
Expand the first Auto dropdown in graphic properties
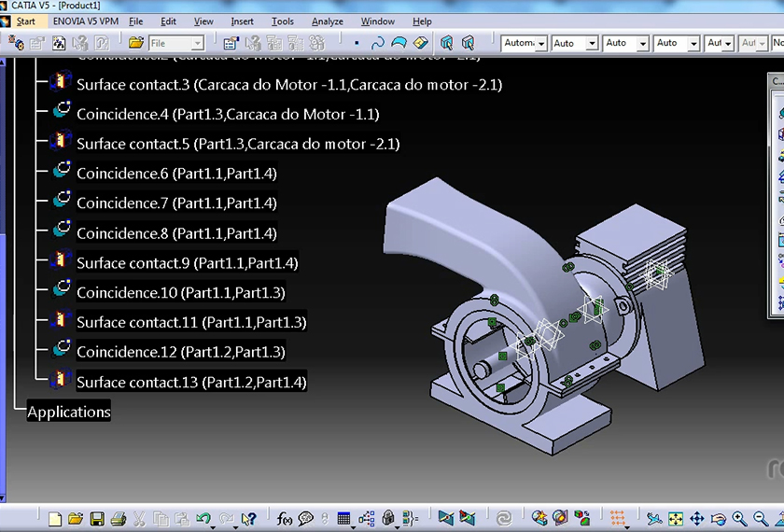click(591, 43)
